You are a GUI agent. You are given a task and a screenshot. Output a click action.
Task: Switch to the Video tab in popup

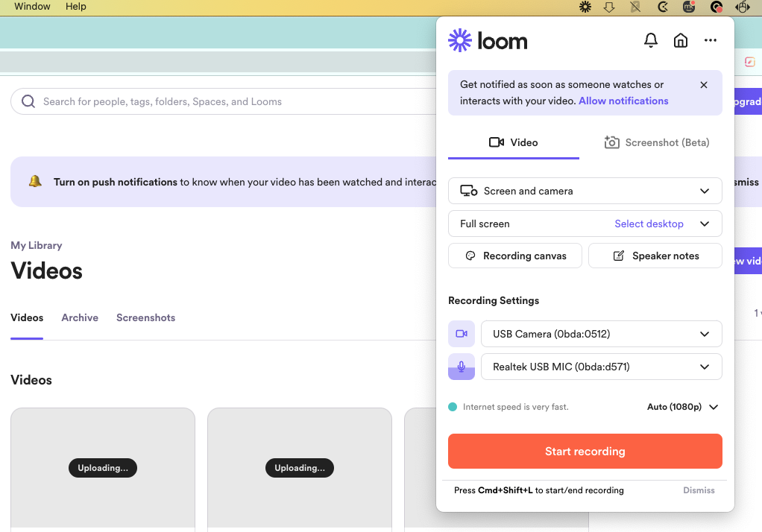coord(514,142)
